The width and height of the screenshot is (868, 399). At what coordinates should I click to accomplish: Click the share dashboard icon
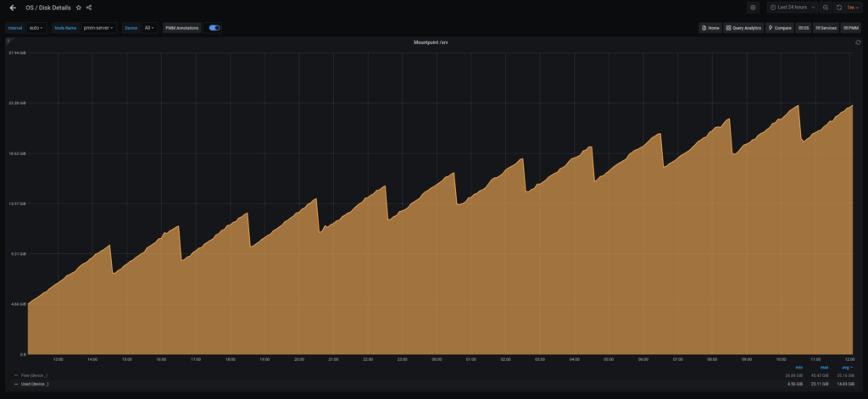click(x=90, y=8)
